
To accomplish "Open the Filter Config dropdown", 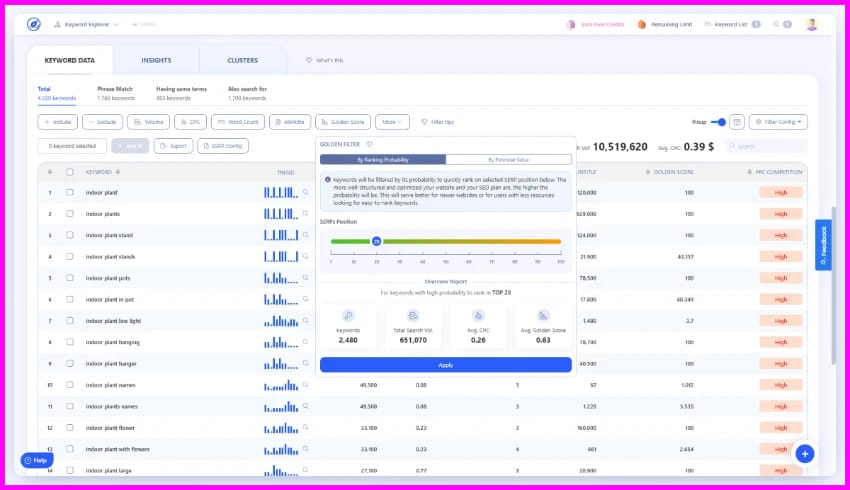I will tap(778, 122).
